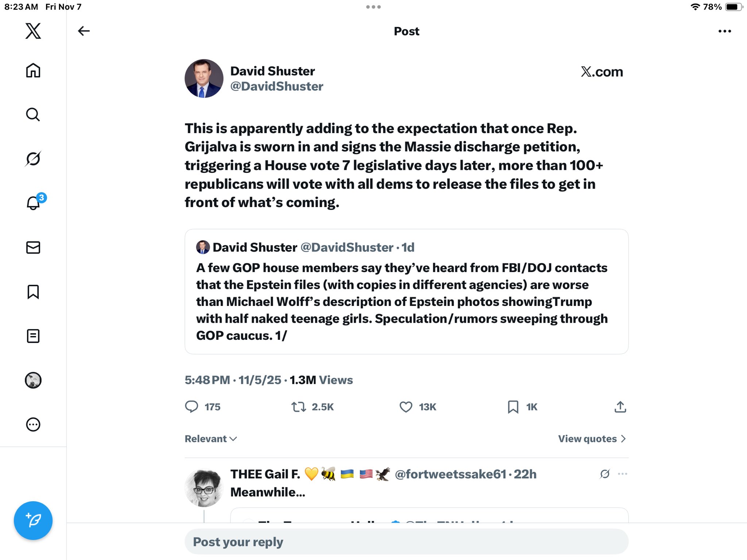Repost the post with 2.5K reposts

point(299,407)
